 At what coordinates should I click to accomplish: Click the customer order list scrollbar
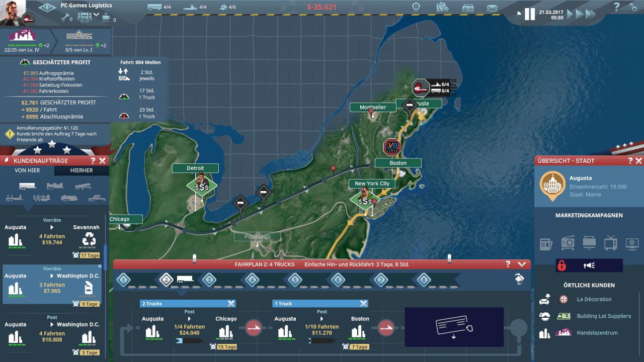pos(105,256)
